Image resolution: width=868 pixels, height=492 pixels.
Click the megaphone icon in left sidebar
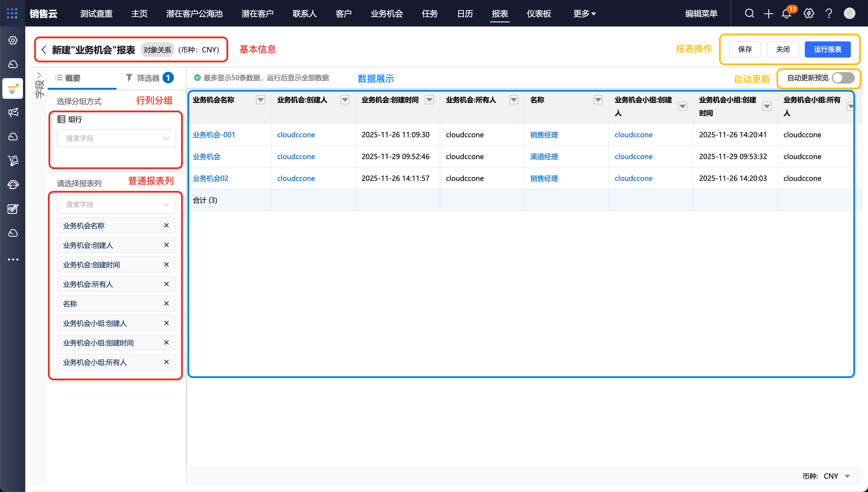[13, 113]
